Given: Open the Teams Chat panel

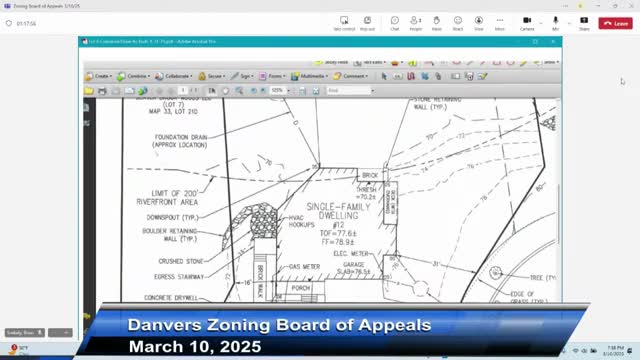Looking at the screenshot, I should pyautogui.click(x=395, y=23).
